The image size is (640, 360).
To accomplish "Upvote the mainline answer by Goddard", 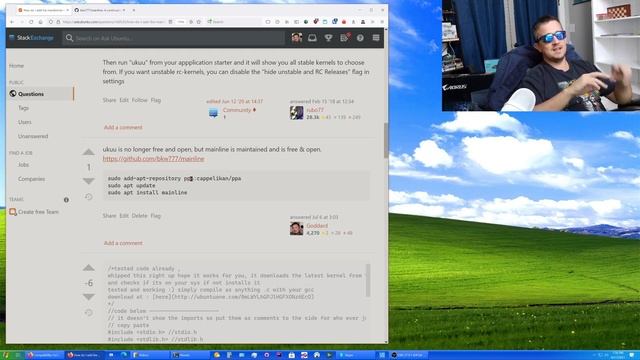I will pyautogui.click(x=89, y=152).
